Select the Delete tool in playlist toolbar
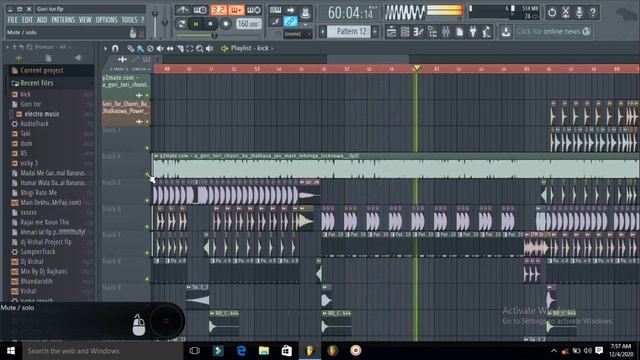 [x=150, y=49]
